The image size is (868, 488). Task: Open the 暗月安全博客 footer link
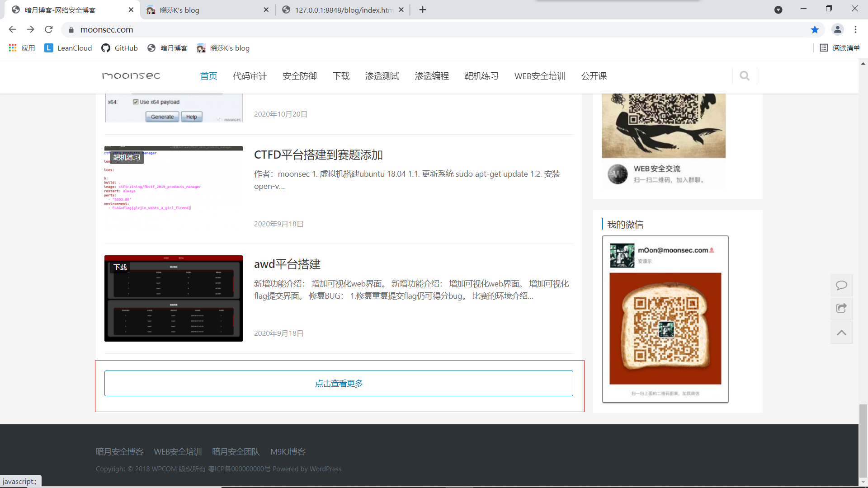click(x=119, y=451)
